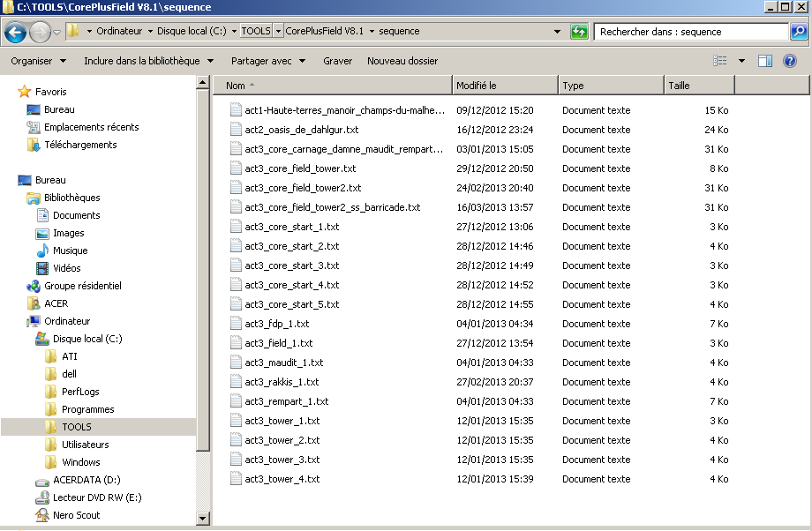The width and height of the screenshot is (812, 531).
Task: Select Disque local (C:) drive icon
Action: [42, 339]
